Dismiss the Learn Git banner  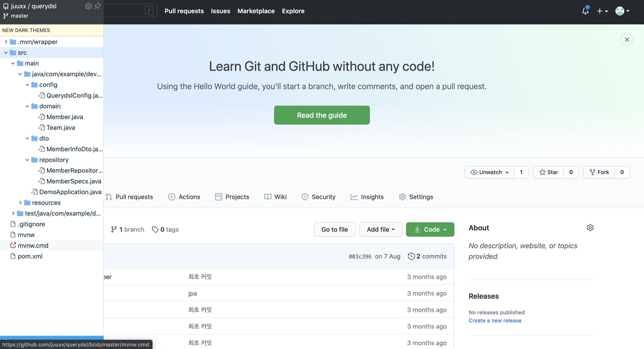point(627,40)
